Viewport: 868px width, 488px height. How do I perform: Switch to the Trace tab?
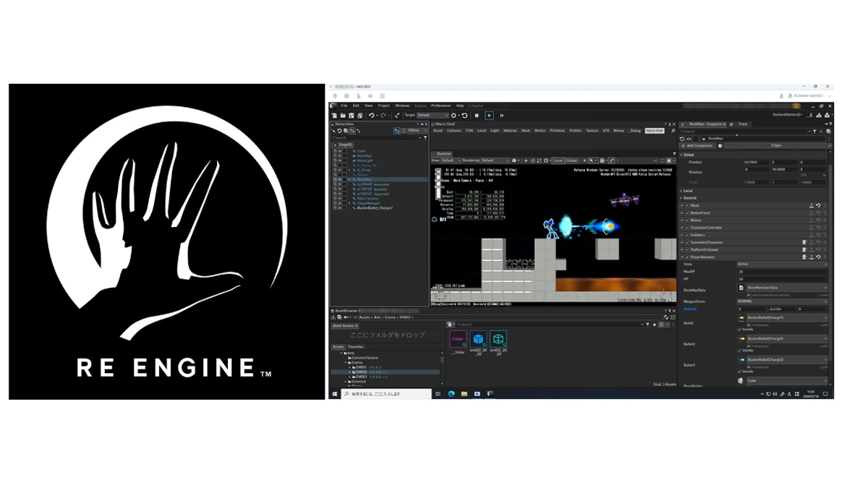pyautogui.click(x=743, y=124)
